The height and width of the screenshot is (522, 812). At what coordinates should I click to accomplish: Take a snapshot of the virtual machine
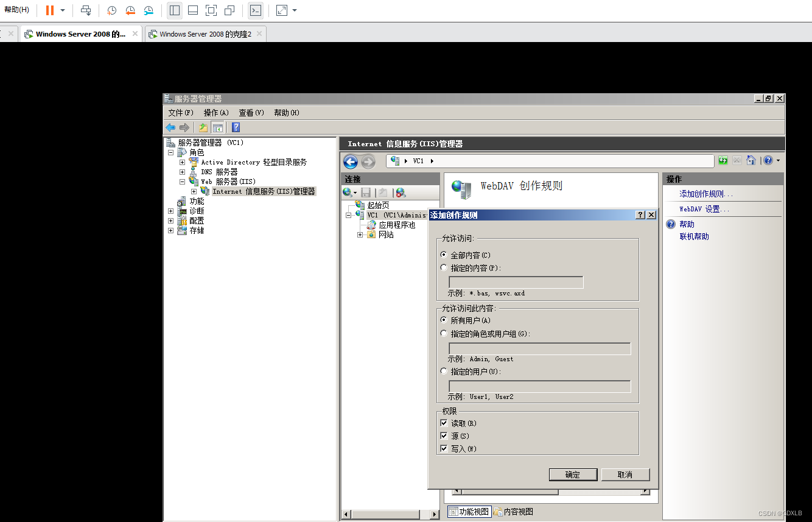click(112, 10)
